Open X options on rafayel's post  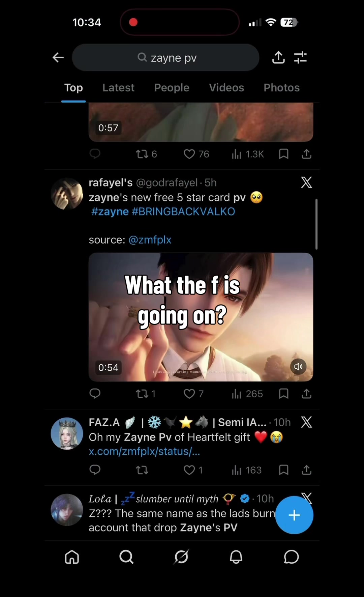point(306,182)
